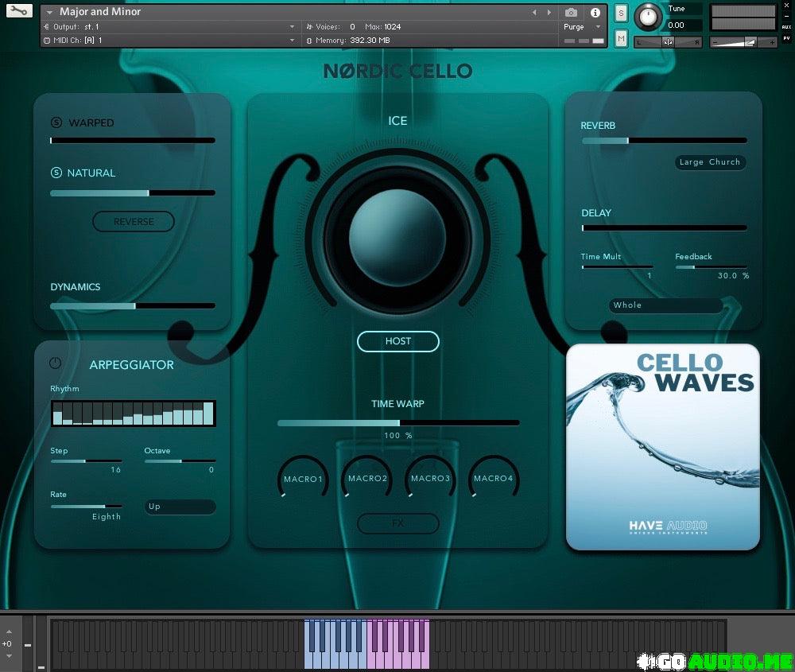795x672 pixels.
Task: Solo the NATURAL layer
Action: coord(56,173)
